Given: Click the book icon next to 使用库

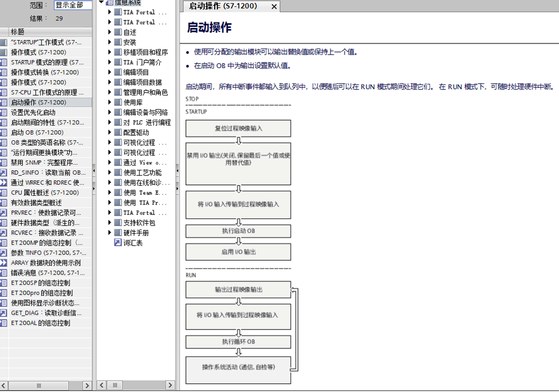Looking at the screenshot, I should coord(117,103).
